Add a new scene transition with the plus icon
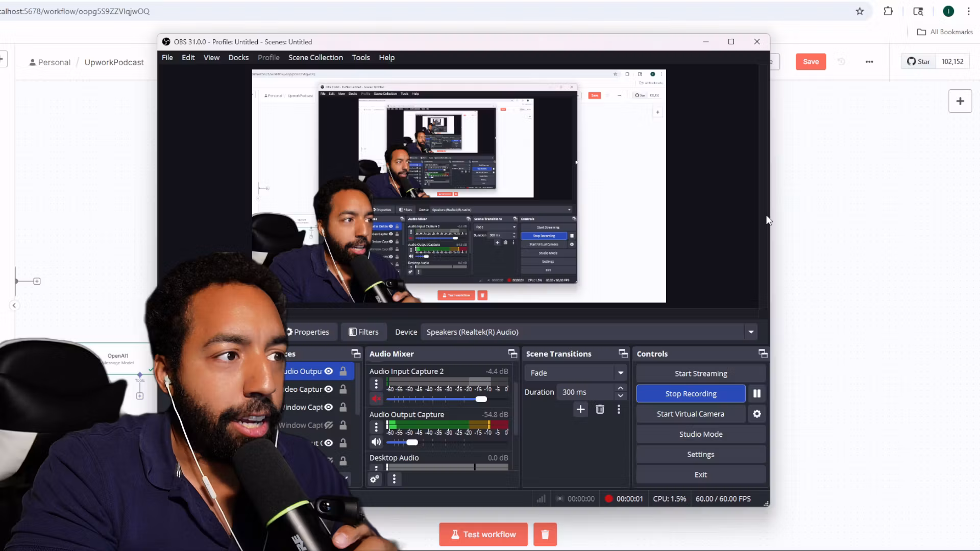The image size is (980, 551). point(580,409)
